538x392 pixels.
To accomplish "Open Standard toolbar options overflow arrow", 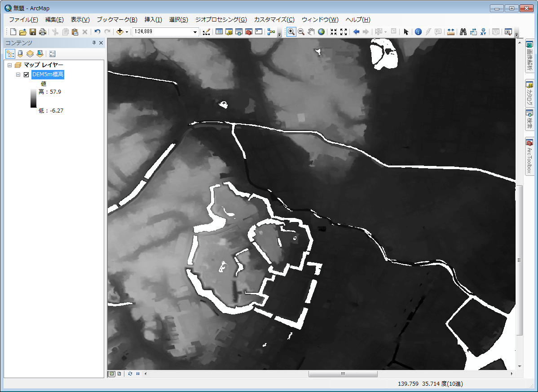I will click(x=279, y=34).
